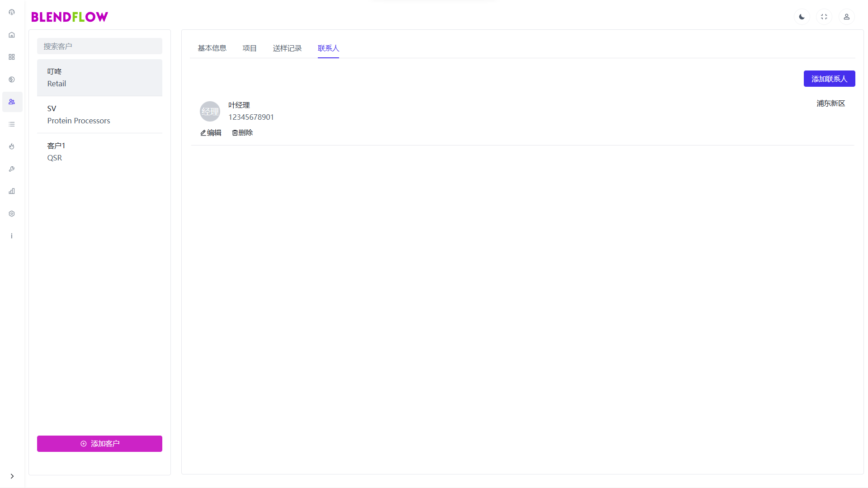Switch to the 基本信息 tab
The image size is (868, 488).
[212, 48]
